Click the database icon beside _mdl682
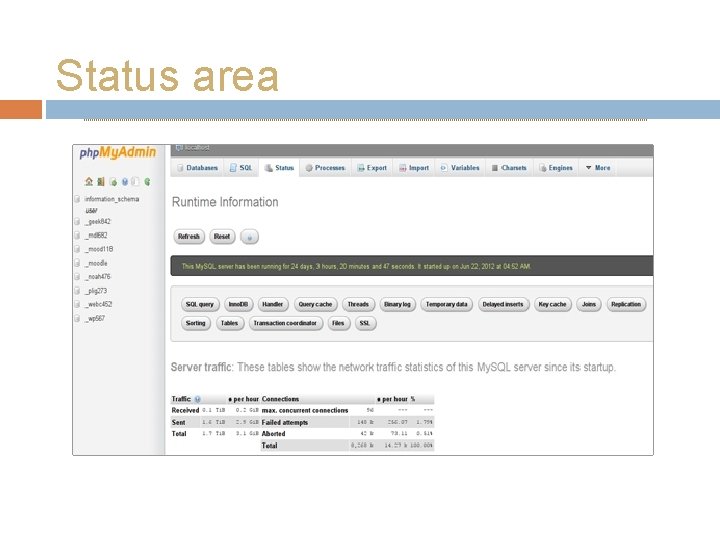720x540 pixels. tap(77, 235)
